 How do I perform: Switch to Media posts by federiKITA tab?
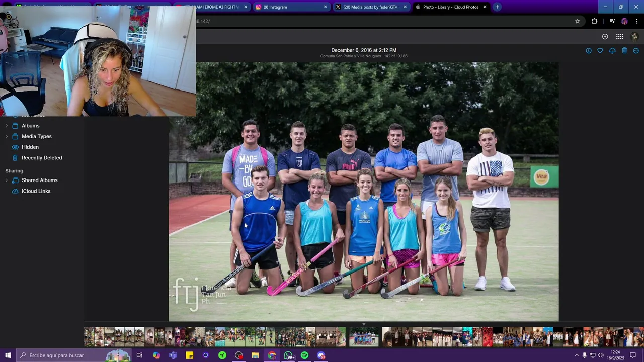coord(371,7)
